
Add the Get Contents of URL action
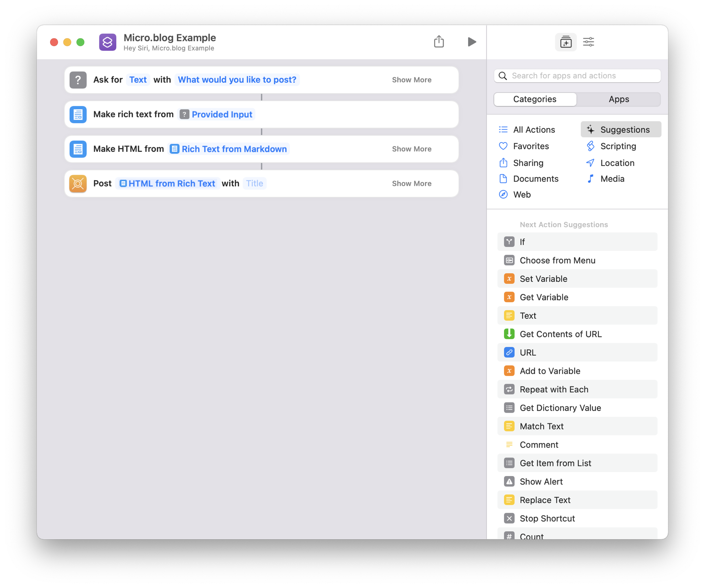[577, 334]
